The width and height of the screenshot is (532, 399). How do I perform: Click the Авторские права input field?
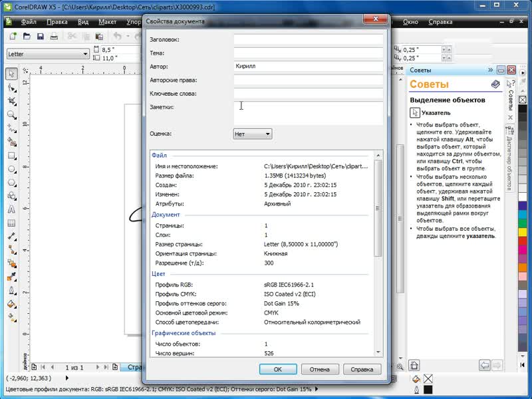coord(309,80)
